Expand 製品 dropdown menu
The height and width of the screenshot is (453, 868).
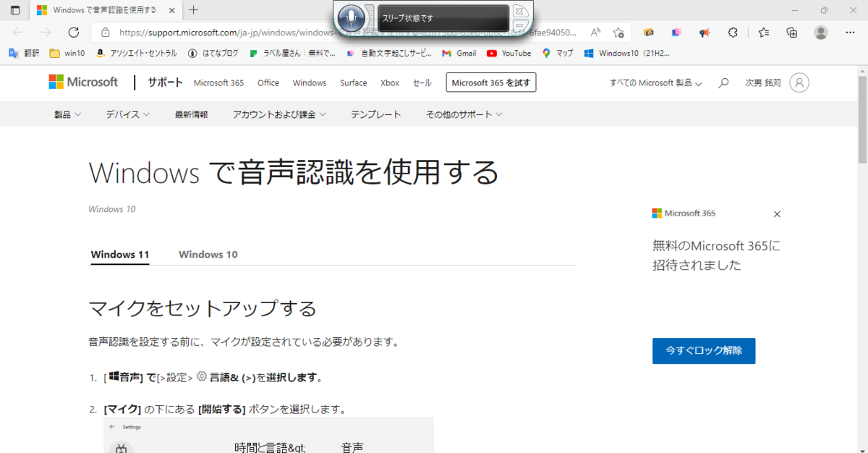pyautogui.click(x=67, y=114)
